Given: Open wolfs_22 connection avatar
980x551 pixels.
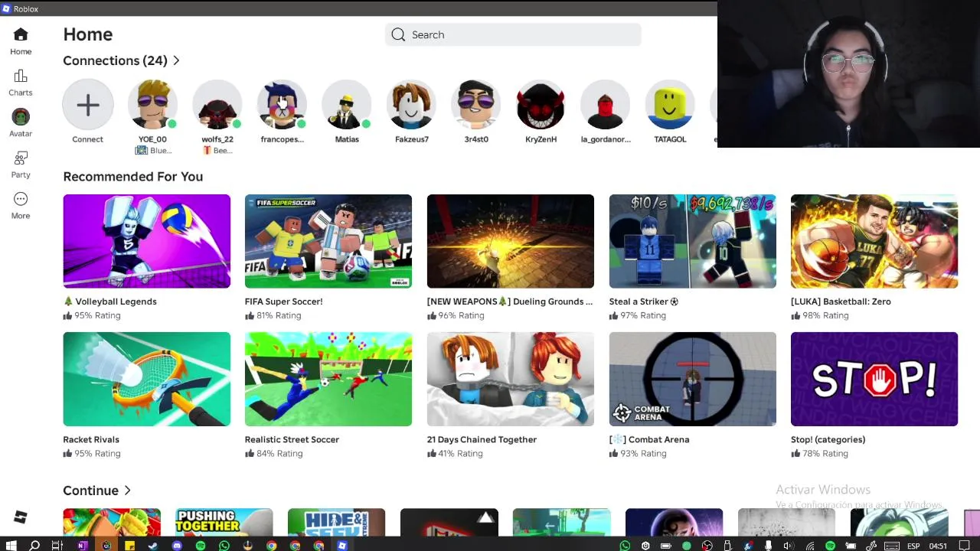Looking at the screenshot, I should 217,105.
